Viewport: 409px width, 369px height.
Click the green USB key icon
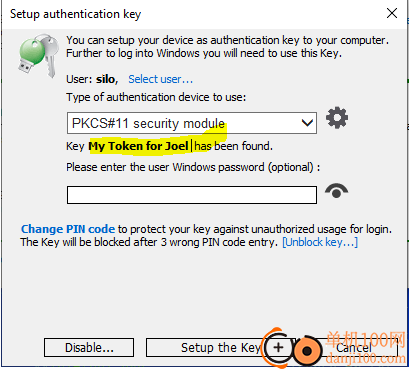pyautogui.click(x=38, y=55)
